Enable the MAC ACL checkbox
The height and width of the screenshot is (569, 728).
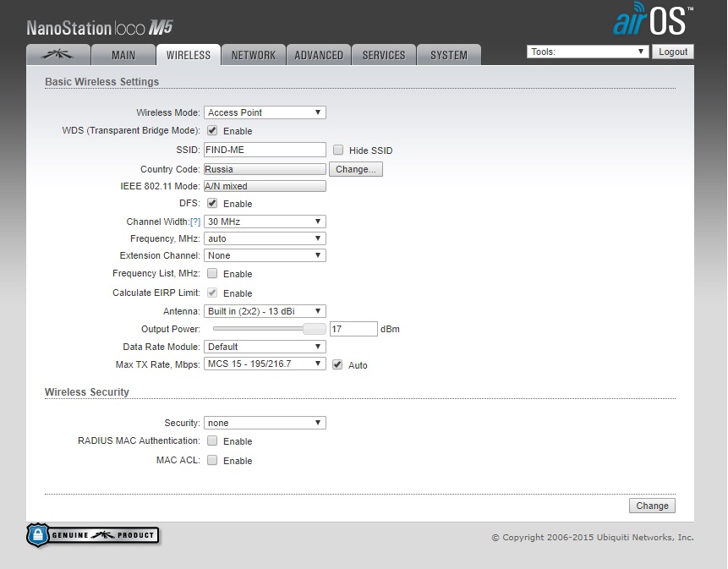click(212, 461)
